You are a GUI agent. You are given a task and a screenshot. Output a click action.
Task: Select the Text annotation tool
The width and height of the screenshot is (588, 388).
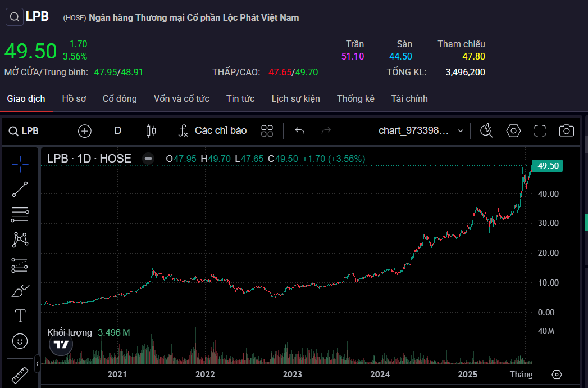(20, 316)
